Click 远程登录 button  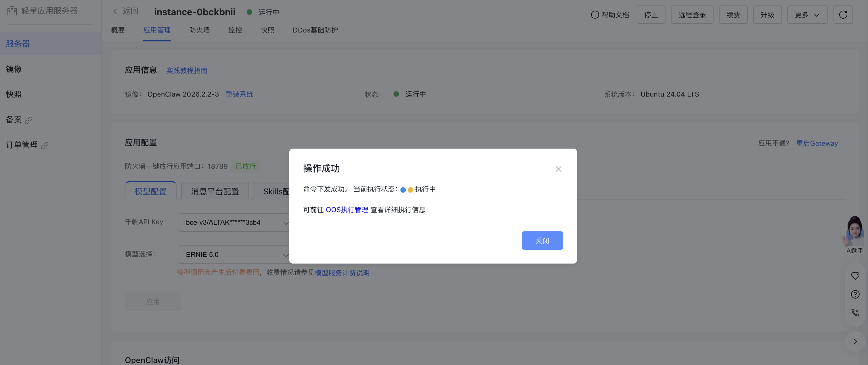click(692, 15)
